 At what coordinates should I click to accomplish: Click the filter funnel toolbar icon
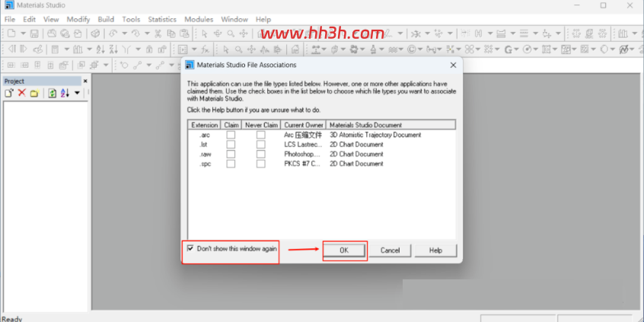126,49
